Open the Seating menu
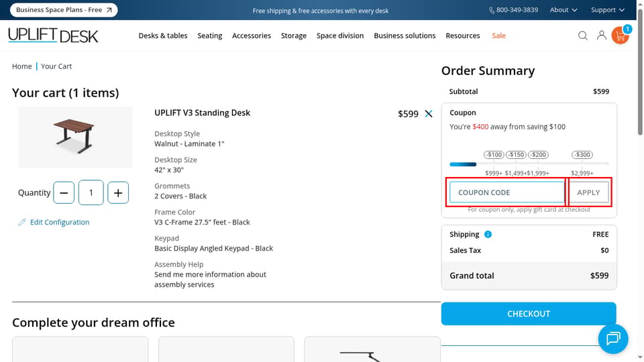The height and width of the screenshot is (362, 644). [210, 36]
